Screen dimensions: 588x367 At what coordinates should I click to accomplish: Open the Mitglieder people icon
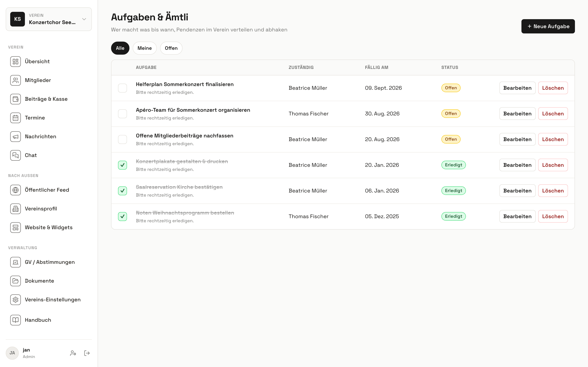16,80
